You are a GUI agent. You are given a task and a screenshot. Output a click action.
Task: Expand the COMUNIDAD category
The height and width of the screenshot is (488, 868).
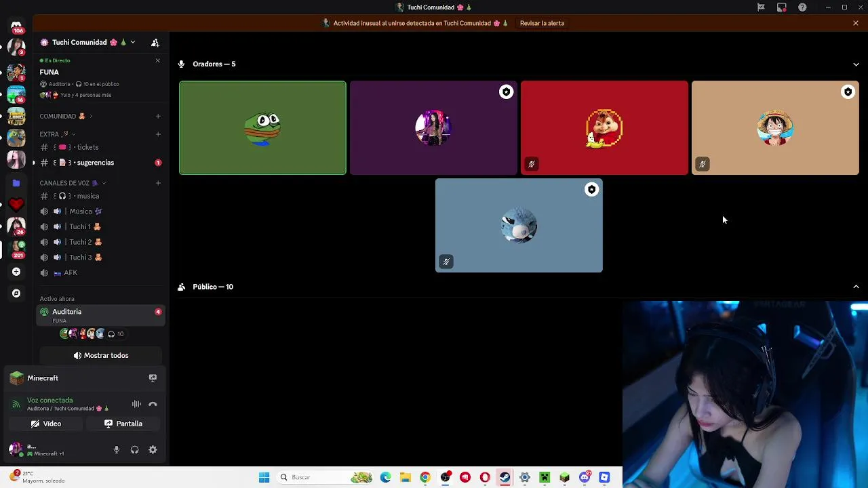(66, 116)
